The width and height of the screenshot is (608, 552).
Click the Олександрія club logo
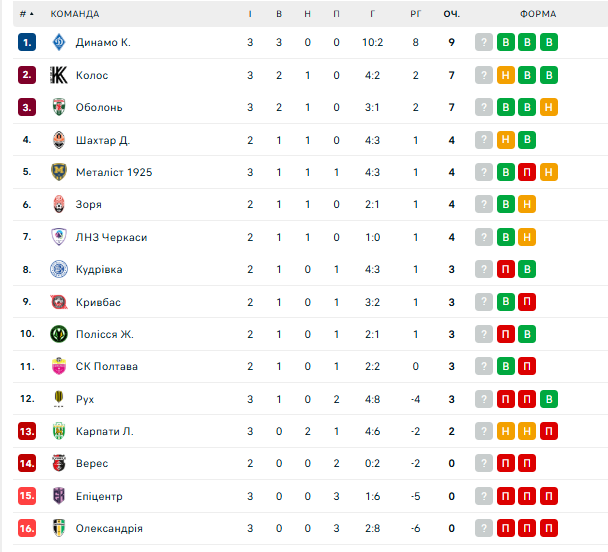[58, 528]
